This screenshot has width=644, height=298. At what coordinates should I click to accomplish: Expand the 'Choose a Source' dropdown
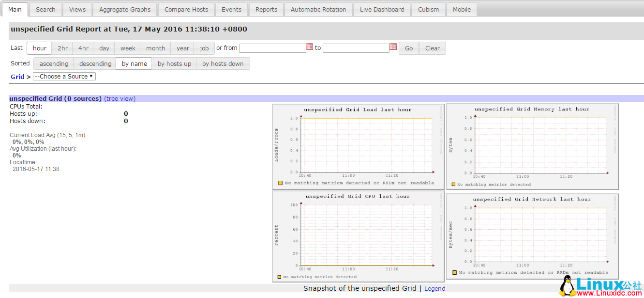point(64,77)
